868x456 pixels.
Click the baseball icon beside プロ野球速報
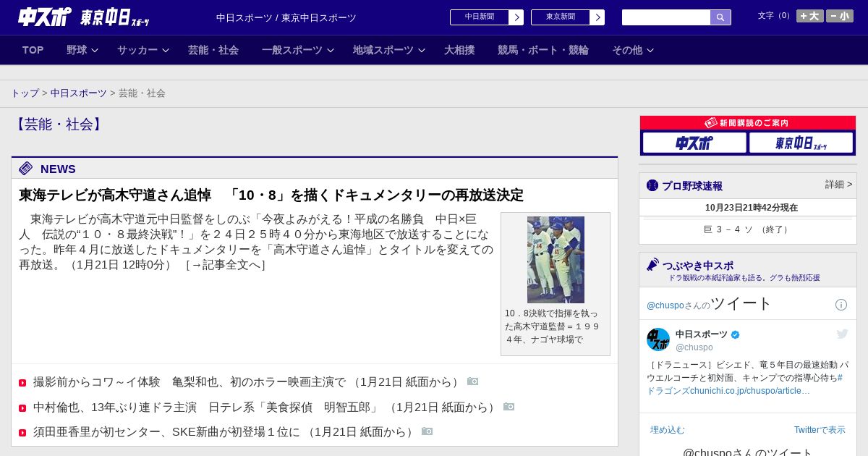tap(652, 185)
